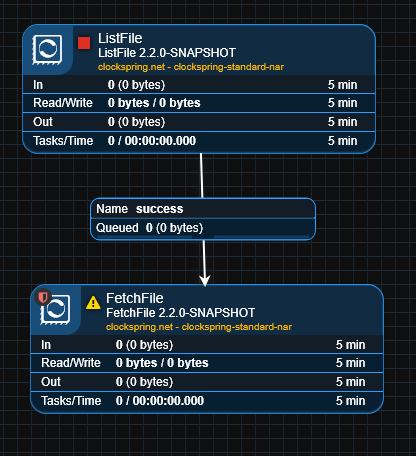Click ListFile's In statistics row

click(199, 85)
